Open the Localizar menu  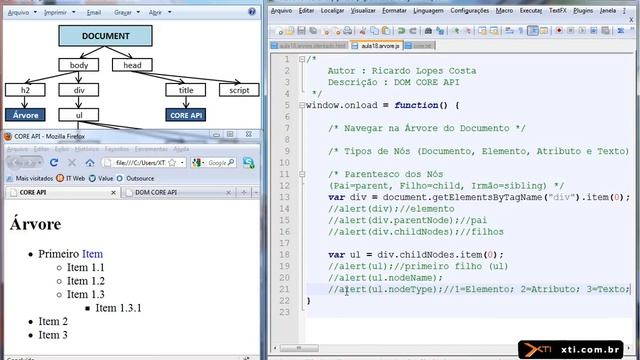coord(332,11)
